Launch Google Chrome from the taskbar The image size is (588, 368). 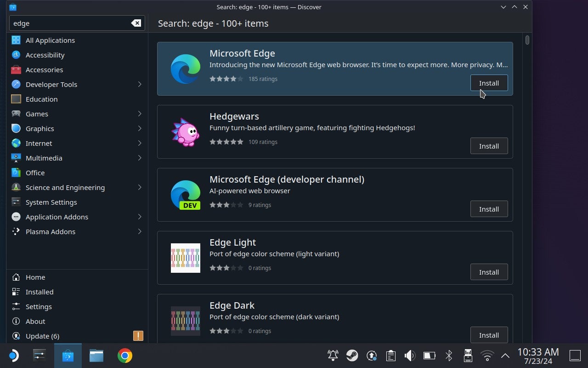124,355
